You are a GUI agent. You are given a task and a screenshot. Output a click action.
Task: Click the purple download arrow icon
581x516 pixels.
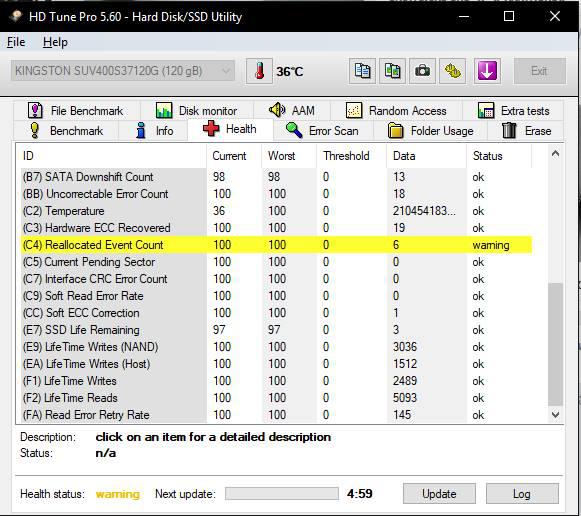pos(487,71)
